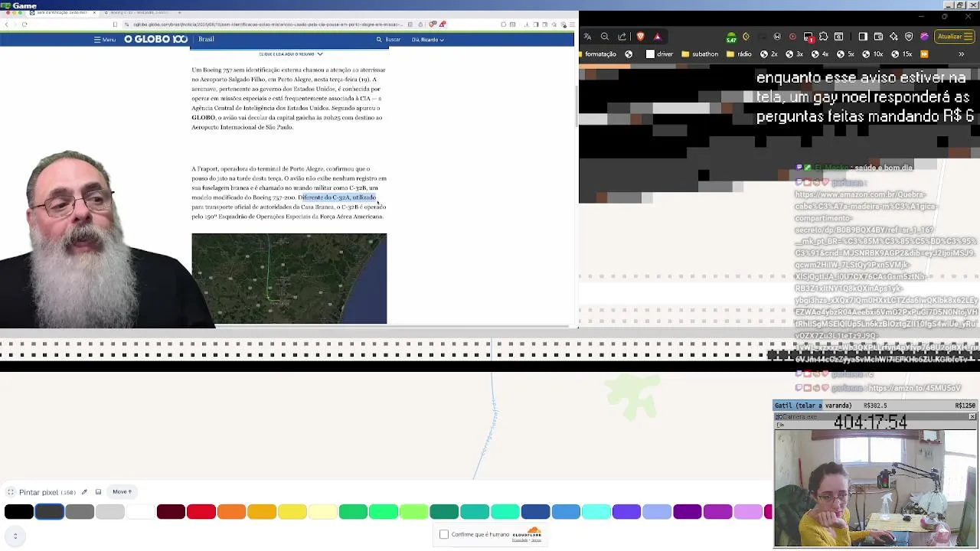Click the Buscar search button
The width and height of the screenshot is (980, 551).
388,40
